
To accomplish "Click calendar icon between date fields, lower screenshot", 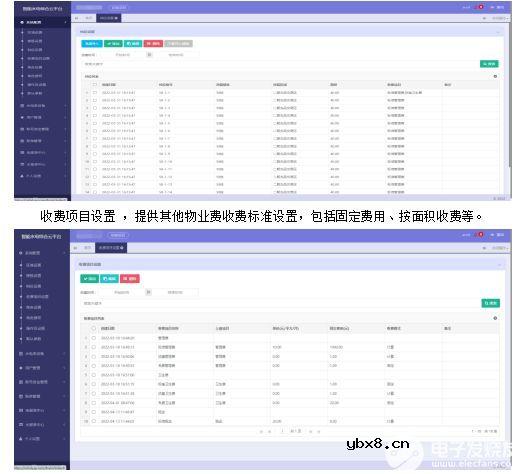I will pyautogui.click(x=148, y=292).
